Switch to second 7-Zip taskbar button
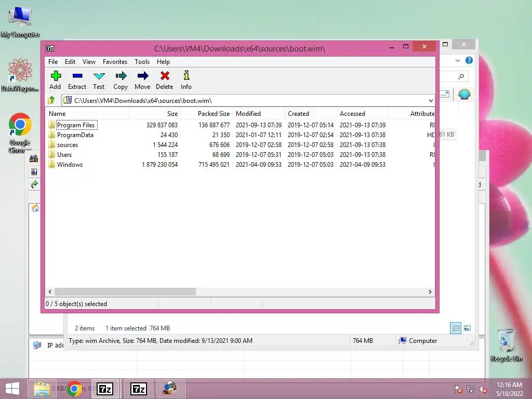This screenshot has width=532, height=399. click(138, 389)
